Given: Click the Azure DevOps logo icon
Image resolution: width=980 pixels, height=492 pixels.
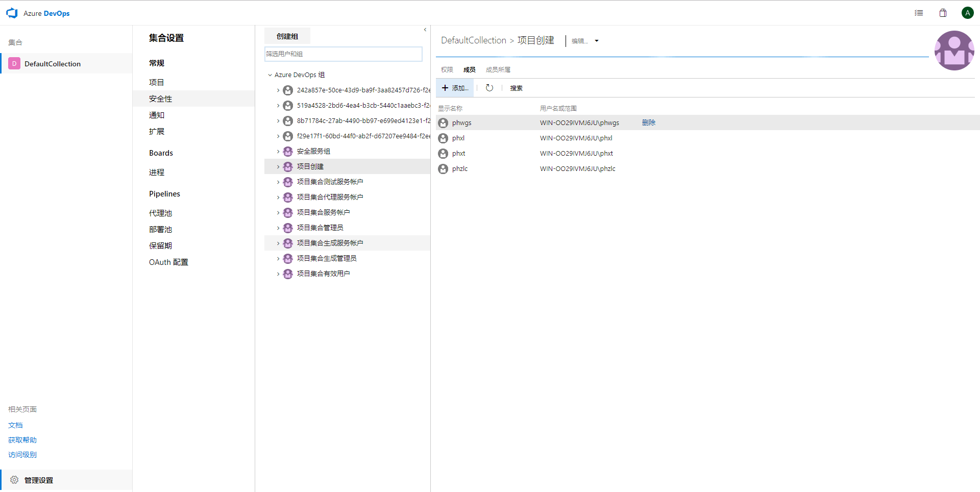Looking at the screenshot, I should (x=12, y=13).
